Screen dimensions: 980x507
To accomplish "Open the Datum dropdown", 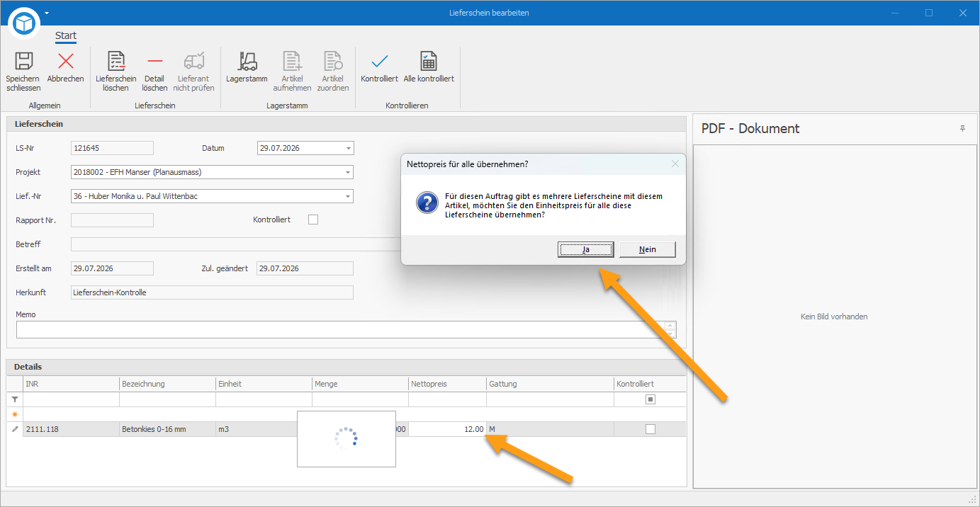I will tap(348, 148).
